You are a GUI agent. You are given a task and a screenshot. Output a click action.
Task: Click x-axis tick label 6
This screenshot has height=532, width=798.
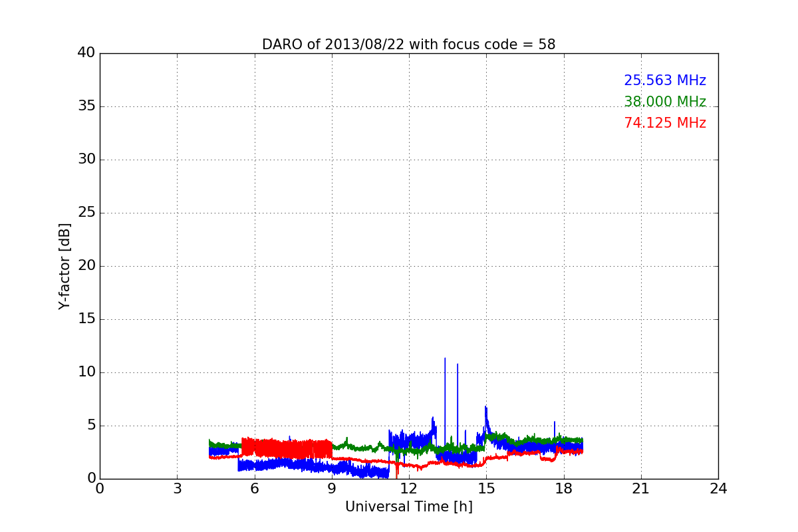point(254,489)
